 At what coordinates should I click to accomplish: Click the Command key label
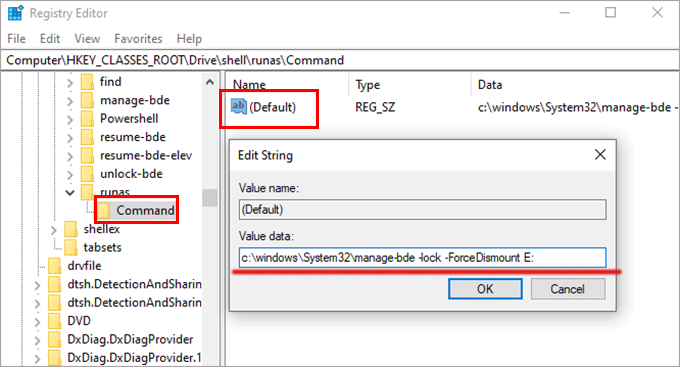click(x=145, y=210)
